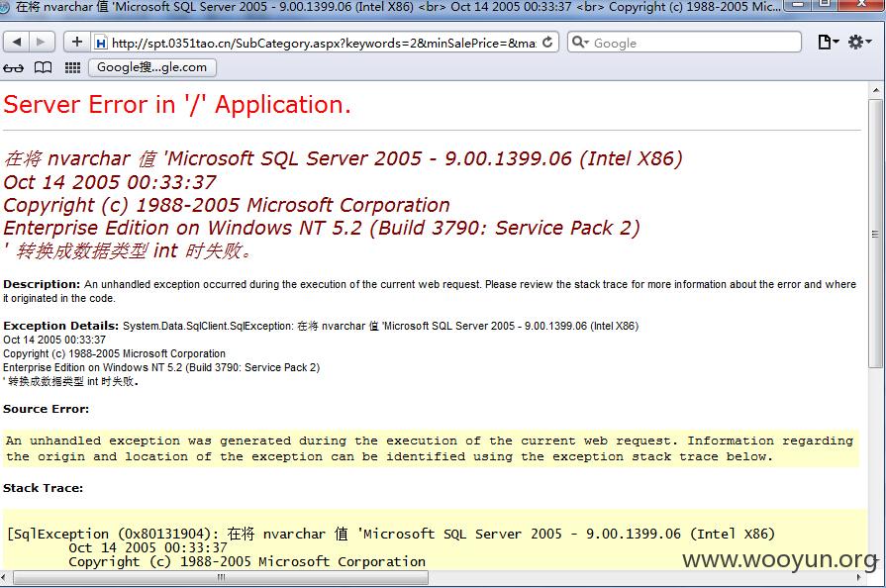Go back to the previous page
The height and width of the screenshot is (588, 886).
pos(17,42)
